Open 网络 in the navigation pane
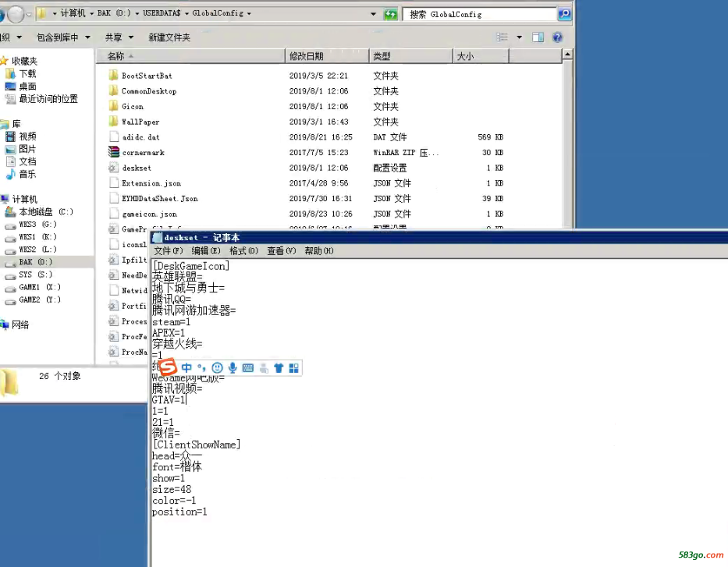This screenshot has height=567, width=728. [20, 324]
